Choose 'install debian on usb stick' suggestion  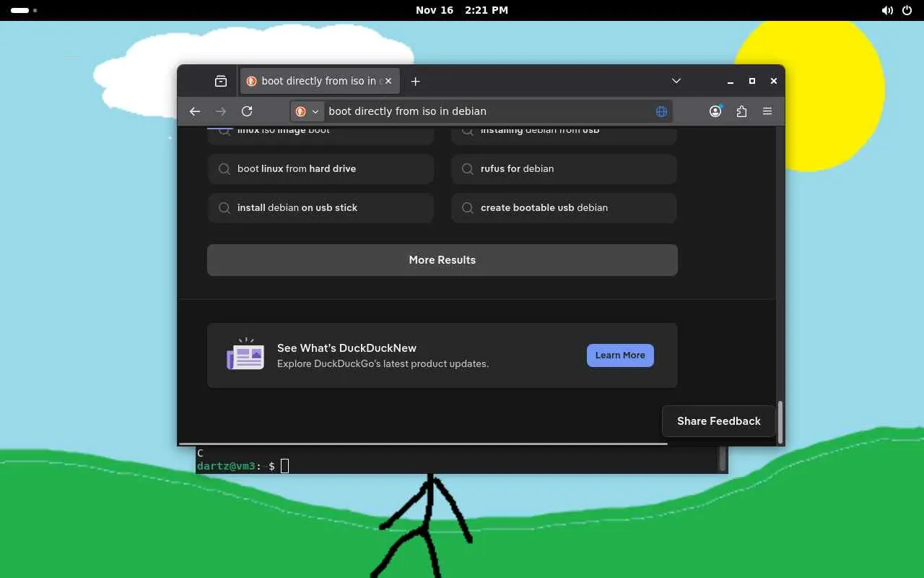coord(321,207)
